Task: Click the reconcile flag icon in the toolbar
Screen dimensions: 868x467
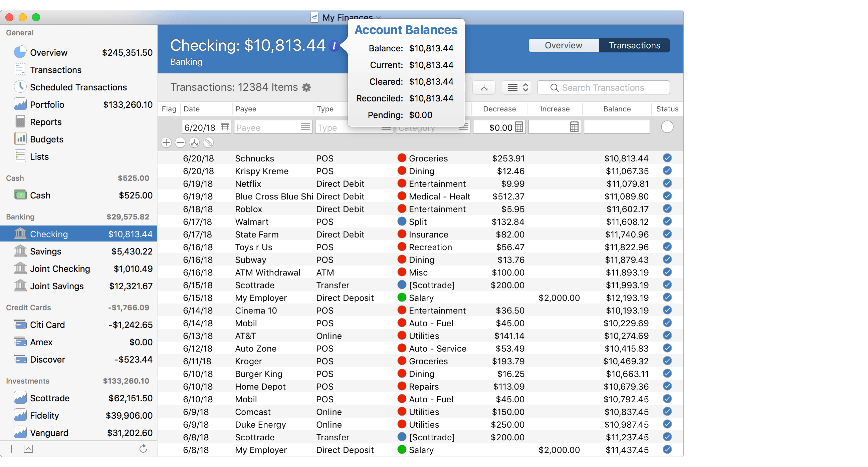Action: [484, 87]
